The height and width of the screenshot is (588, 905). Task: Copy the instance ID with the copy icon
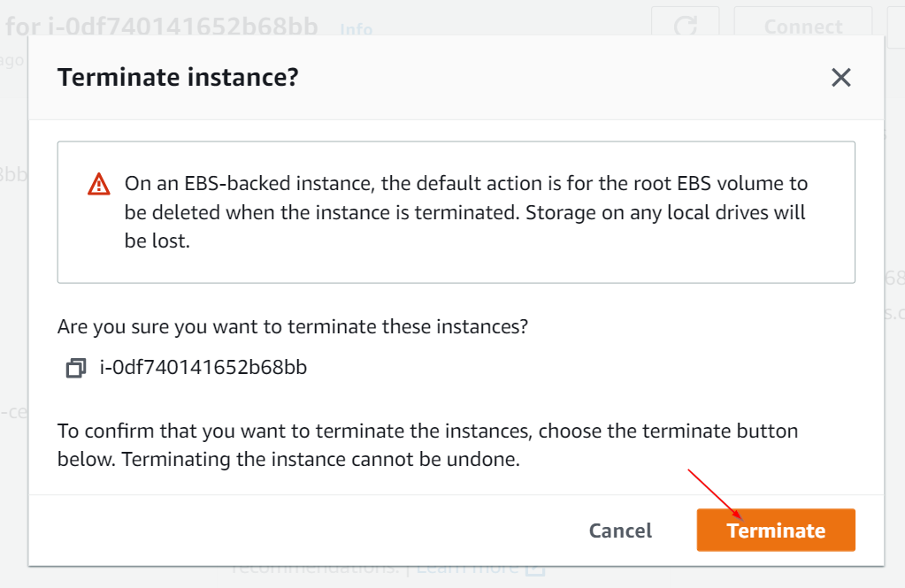coord(75,368)
